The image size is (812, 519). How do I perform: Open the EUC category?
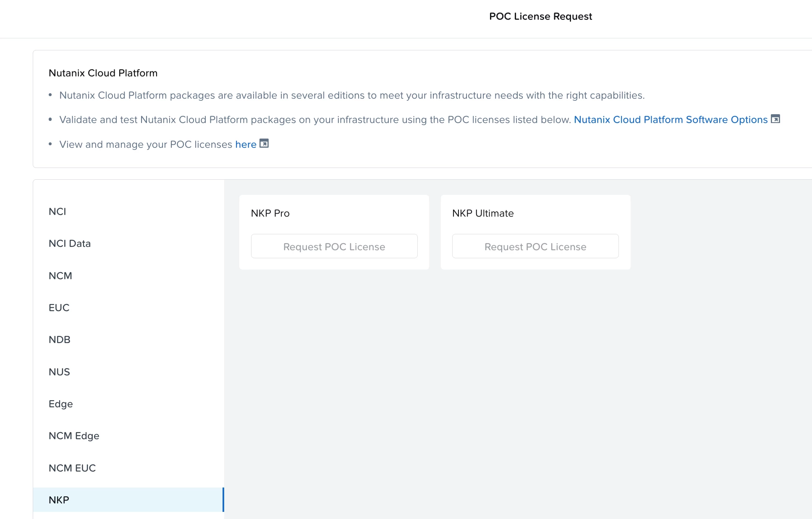point(128,308)
